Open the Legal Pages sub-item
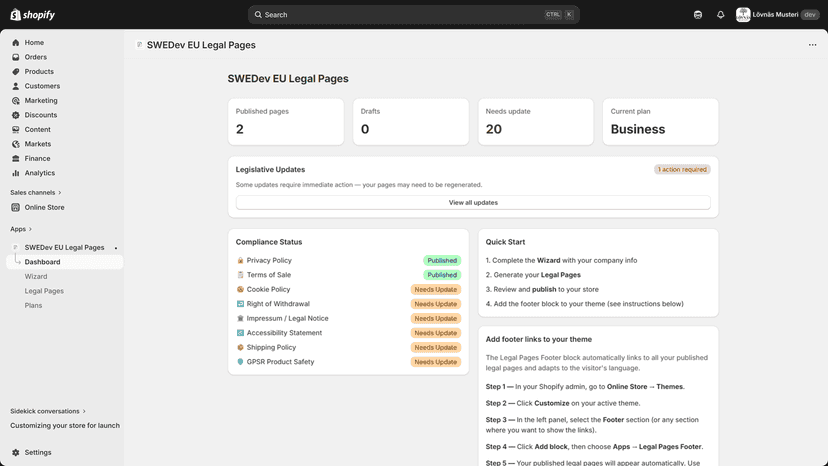The height and width of the screenshot is (466, 828). (x=44, y=291)
